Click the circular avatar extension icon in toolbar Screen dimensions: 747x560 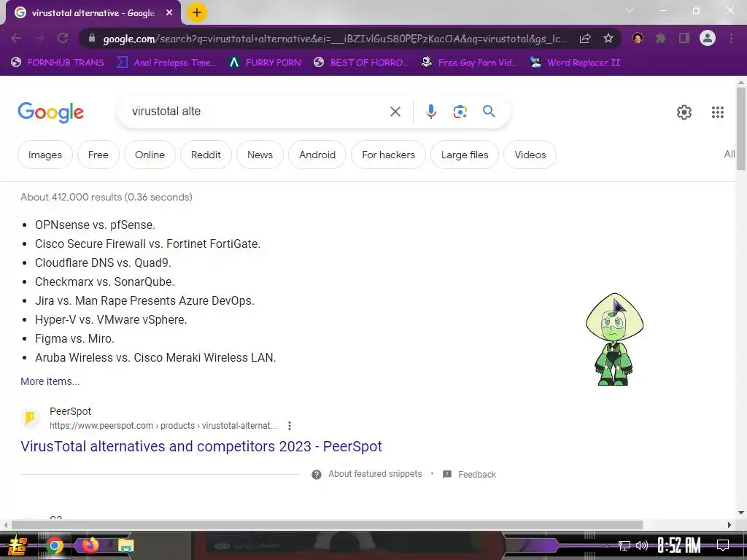tap(638, 38)
